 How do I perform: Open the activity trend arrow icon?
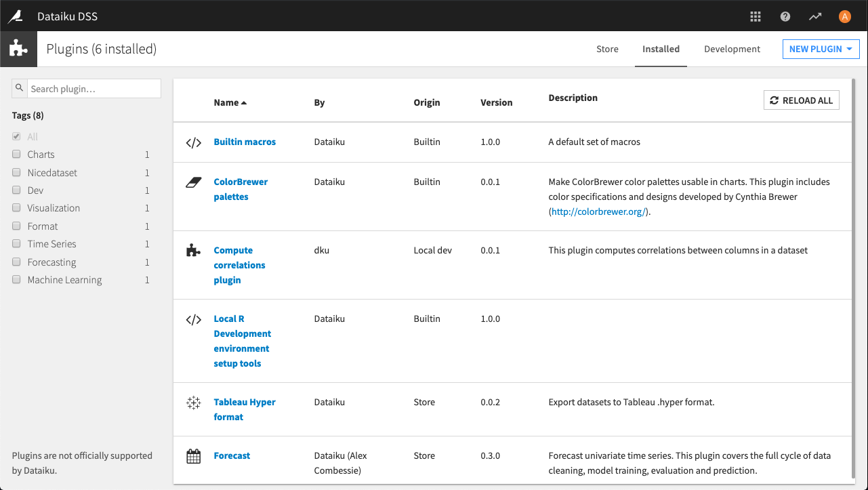pyautogui.click(x=814, y=16)
